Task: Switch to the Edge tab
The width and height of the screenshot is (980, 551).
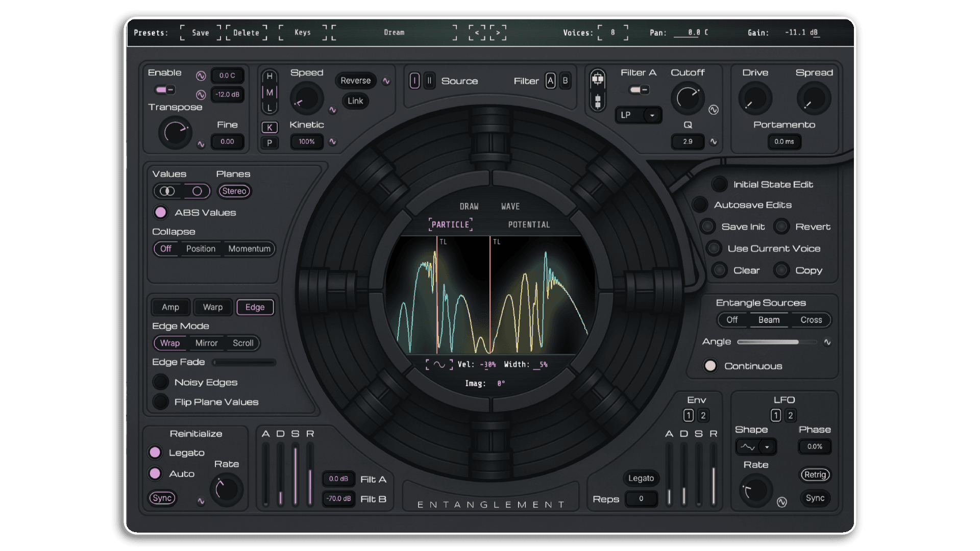Action: (x=255, y=307)
